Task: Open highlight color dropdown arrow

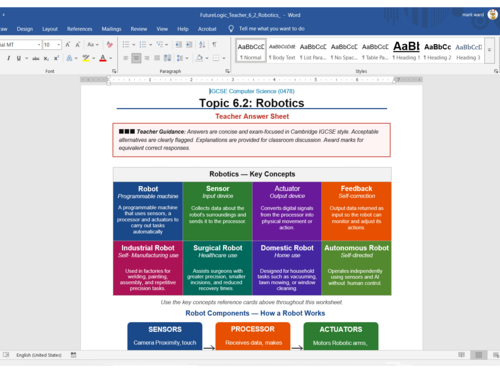Action: tap(94, 58)
